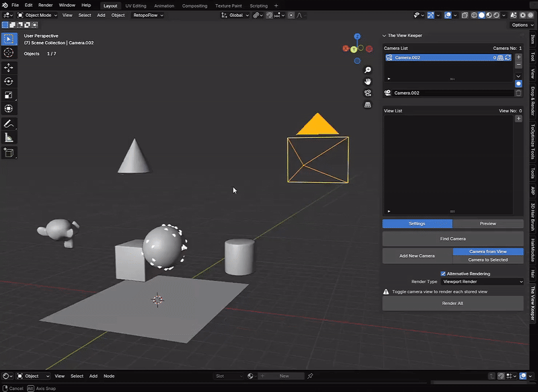Enable the Alternative Rendering checkbox

point(443,274)
